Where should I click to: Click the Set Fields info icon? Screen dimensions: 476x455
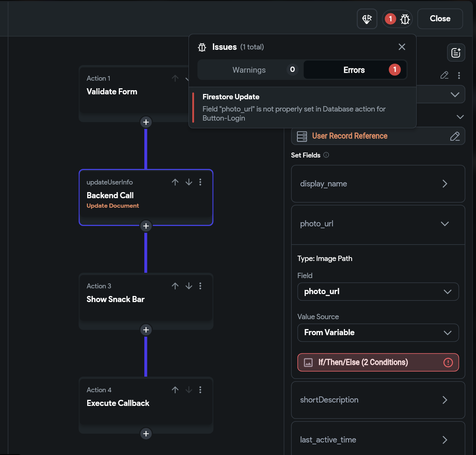[326, 155]
